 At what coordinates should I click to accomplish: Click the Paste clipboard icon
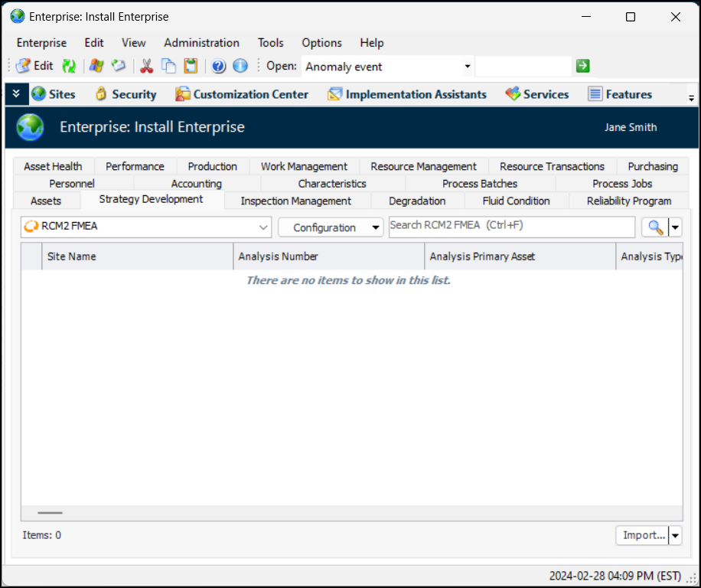(191, 67)
